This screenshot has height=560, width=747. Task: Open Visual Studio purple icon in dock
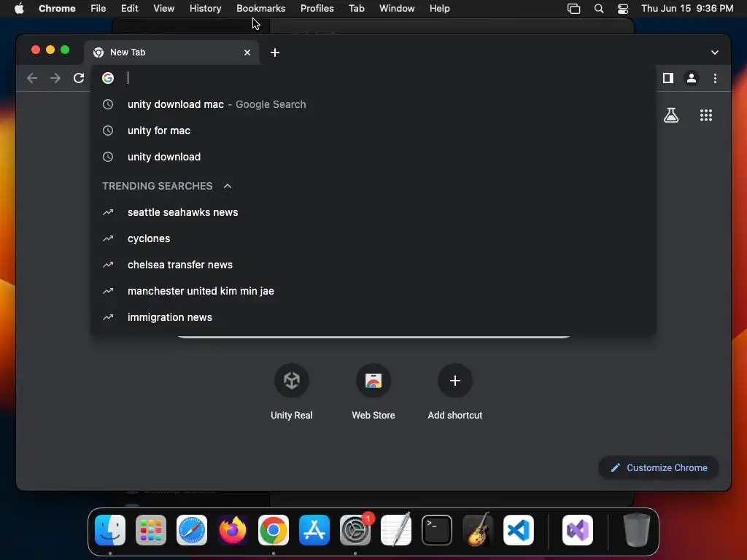coord(578,530)
